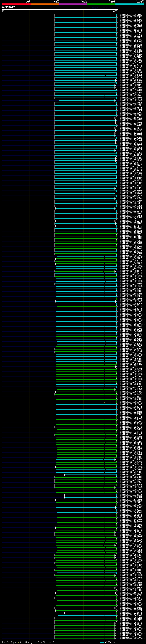Select the UniRef100_C1EHK4 label
Screen dimensions: 146x644
click(x=131, y=110)
